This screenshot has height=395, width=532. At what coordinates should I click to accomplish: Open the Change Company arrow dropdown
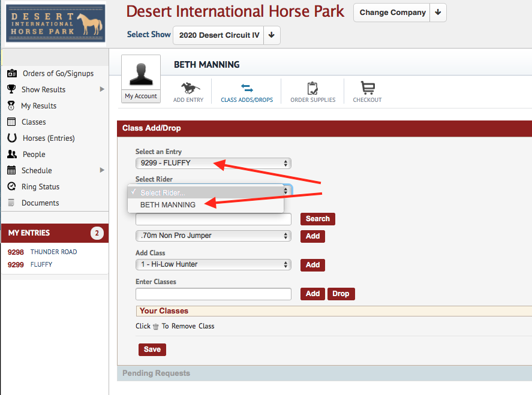[438, 13]
